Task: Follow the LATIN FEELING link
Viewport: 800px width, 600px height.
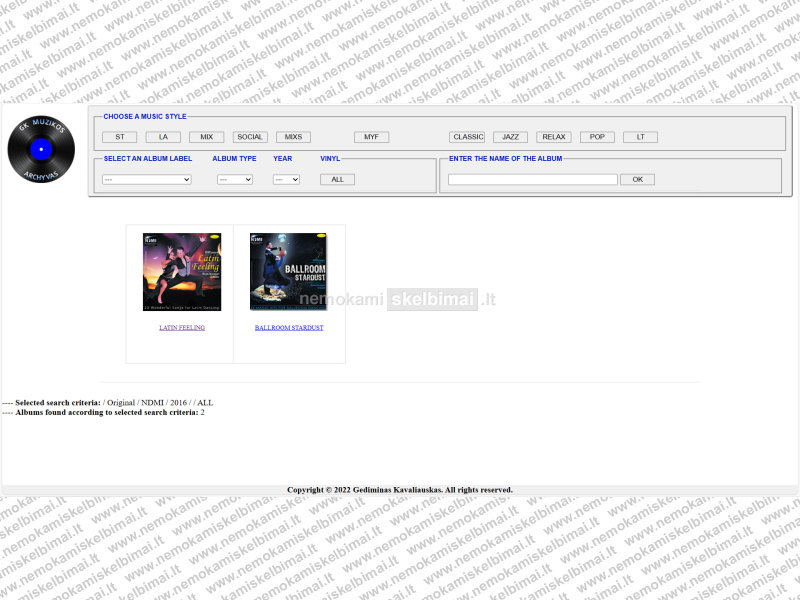Action: [x=182, y=328]
